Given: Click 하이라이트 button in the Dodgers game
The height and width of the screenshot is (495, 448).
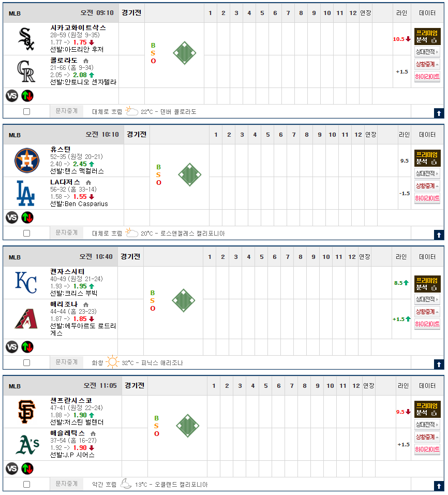Looking at the screenshot, I should (x=427, y=198).
